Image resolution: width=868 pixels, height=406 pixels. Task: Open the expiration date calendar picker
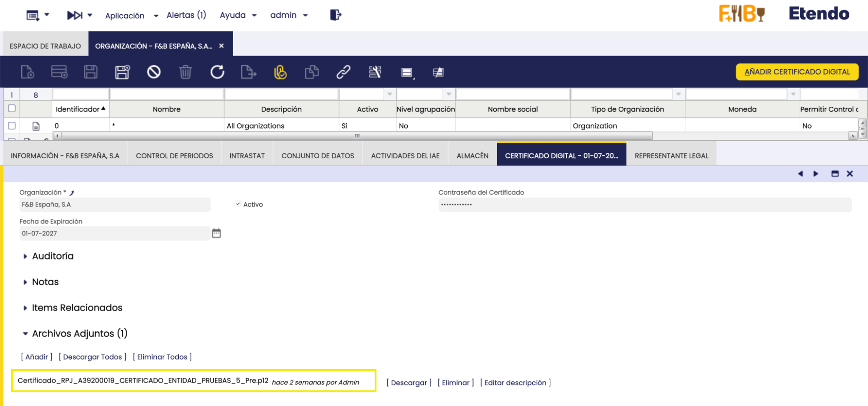coord(216,234)
